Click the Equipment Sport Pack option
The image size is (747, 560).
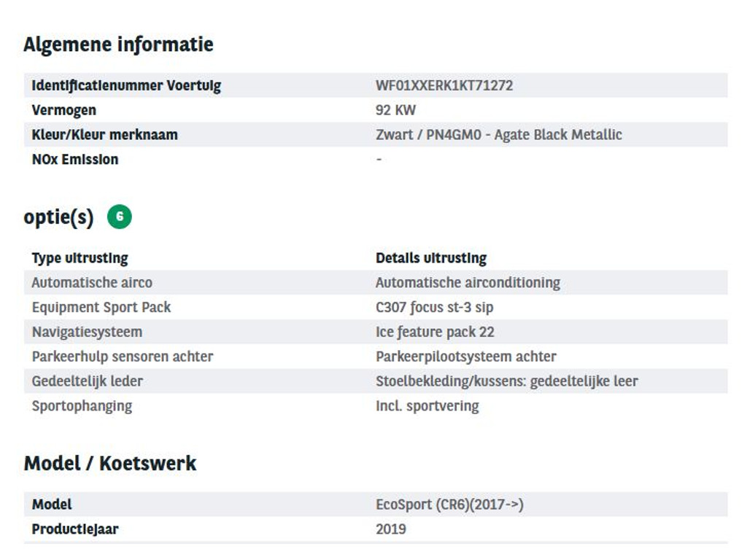(x=101, y=307)
